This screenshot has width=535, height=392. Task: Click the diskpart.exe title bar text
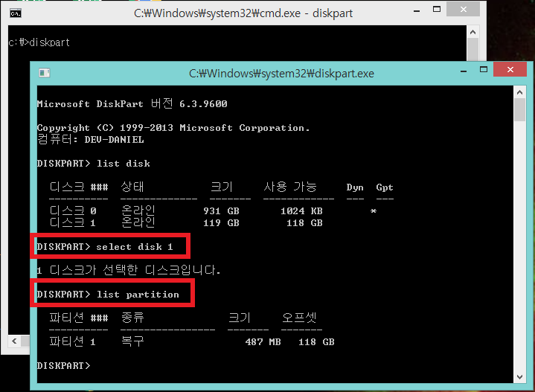point(281,74)
